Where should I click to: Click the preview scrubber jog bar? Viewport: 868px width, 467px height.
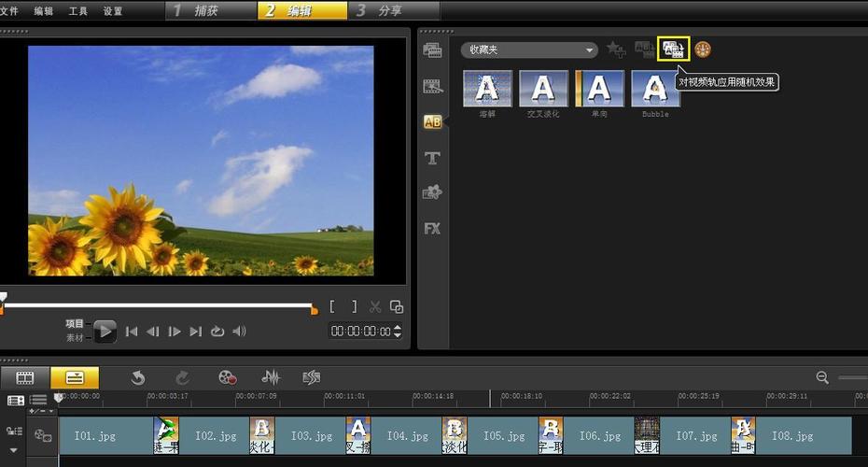[159, 305]
